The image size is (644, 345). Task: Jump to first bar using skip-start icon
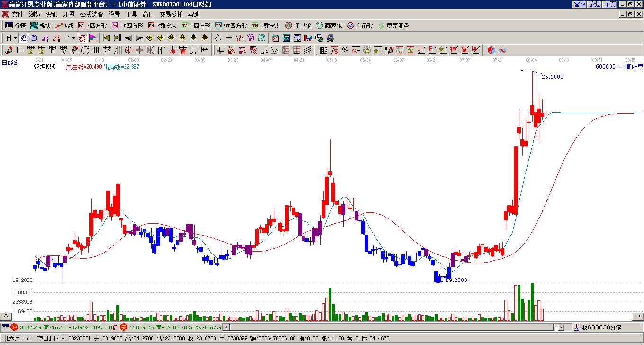point(107,38)
